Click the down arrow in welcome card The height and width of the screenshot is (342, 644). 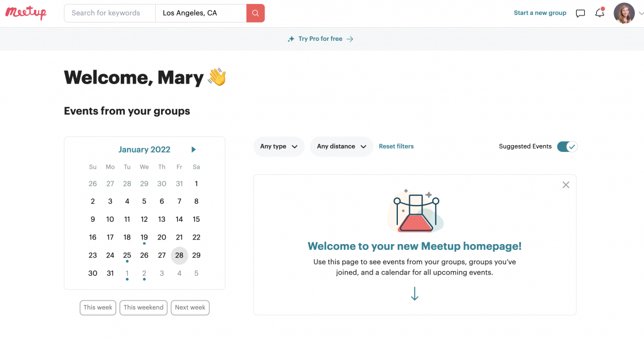point(415,294)
